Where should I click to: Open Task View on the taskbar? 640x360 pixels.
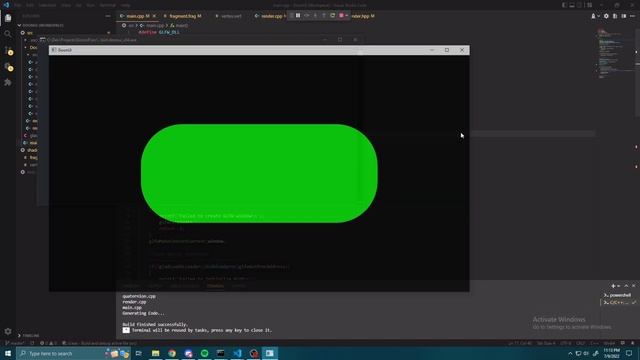click(138, 353)
